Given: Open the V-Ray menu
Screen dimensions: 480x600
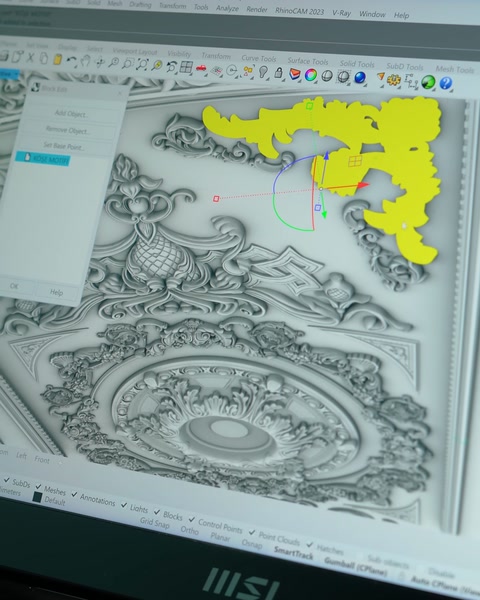Looking at the screenshot, I should (341, 13).
